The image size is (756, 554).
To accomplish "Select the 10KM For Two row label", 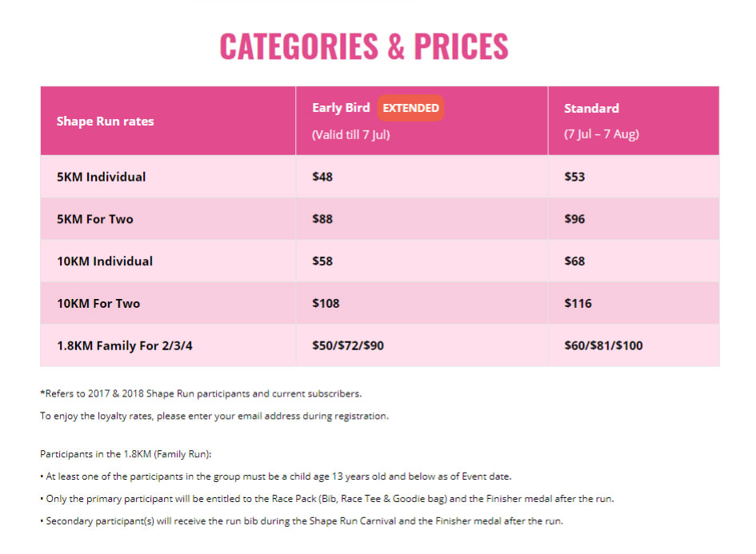I will (98, 304).
